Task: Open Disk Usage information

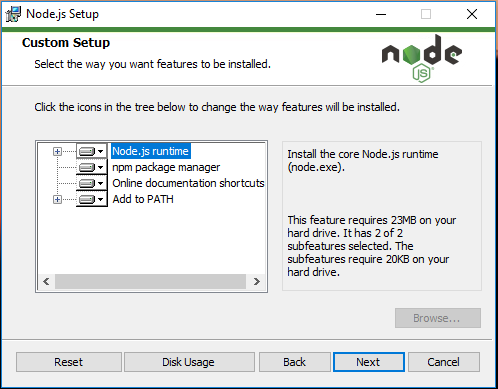Action: click(189, 362)
